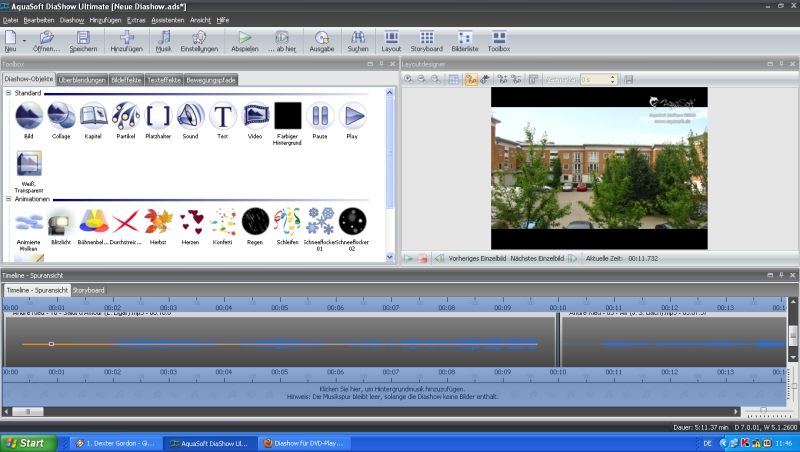Select the Sound object icon

pos(190,115)
